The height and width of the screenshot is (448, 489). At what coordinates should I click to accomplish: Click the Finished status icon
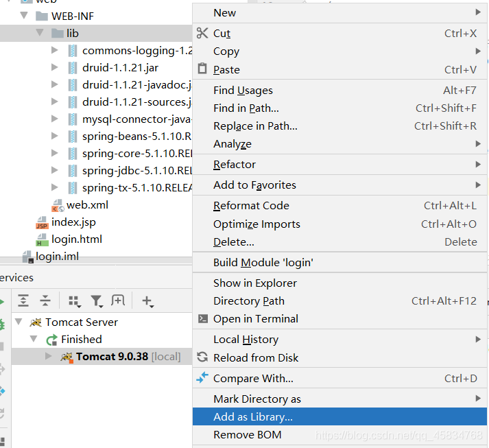[x=51, y=340]
